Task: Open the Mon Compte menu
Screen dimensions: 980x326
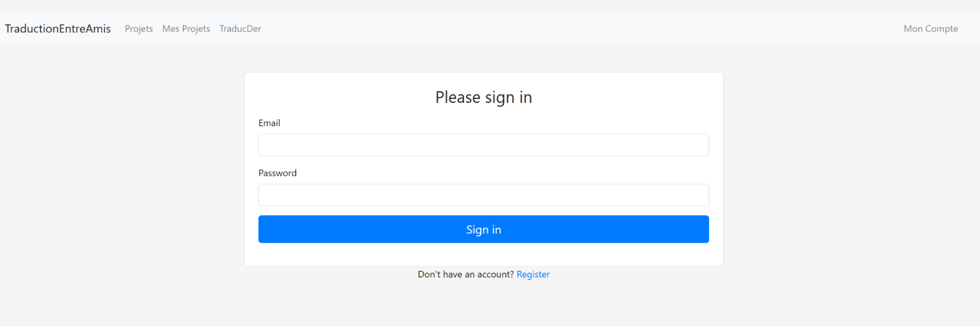Action: (x=930, y=28)
